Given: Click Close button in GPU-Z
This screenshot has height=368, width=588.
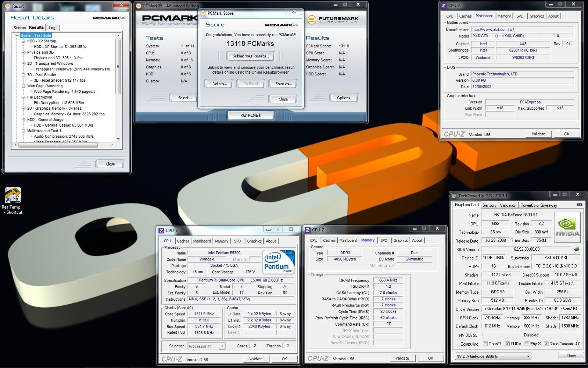Looking at the screenshot, I should pyautogui.click(x=571, y=355).
